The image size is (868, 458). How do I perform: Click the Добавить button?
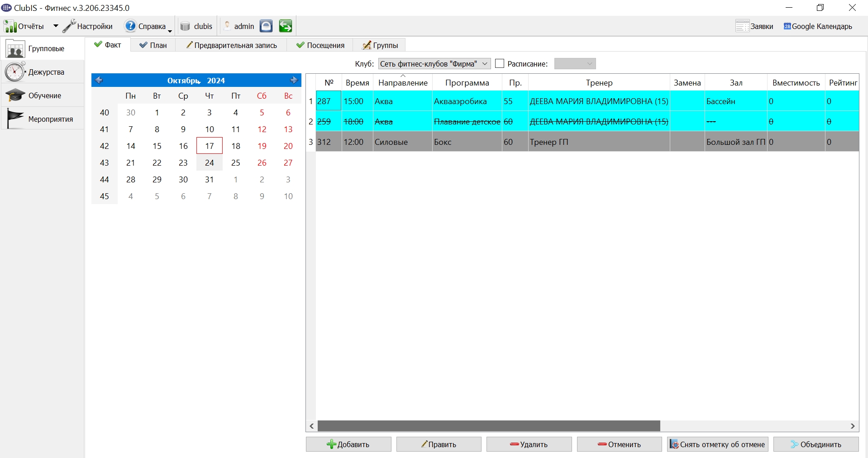(x=348, y=444)
